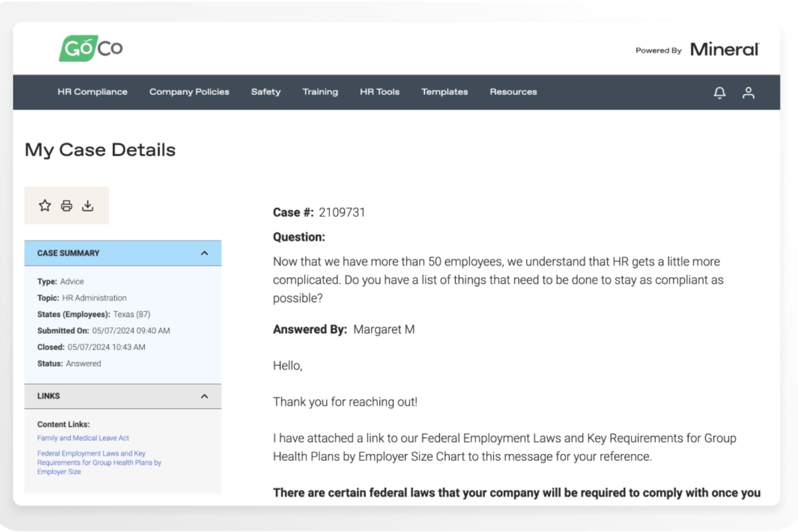This screenshot has height=532, width=798.
Task: Open the HR Compliance menu
Action: 92,92
